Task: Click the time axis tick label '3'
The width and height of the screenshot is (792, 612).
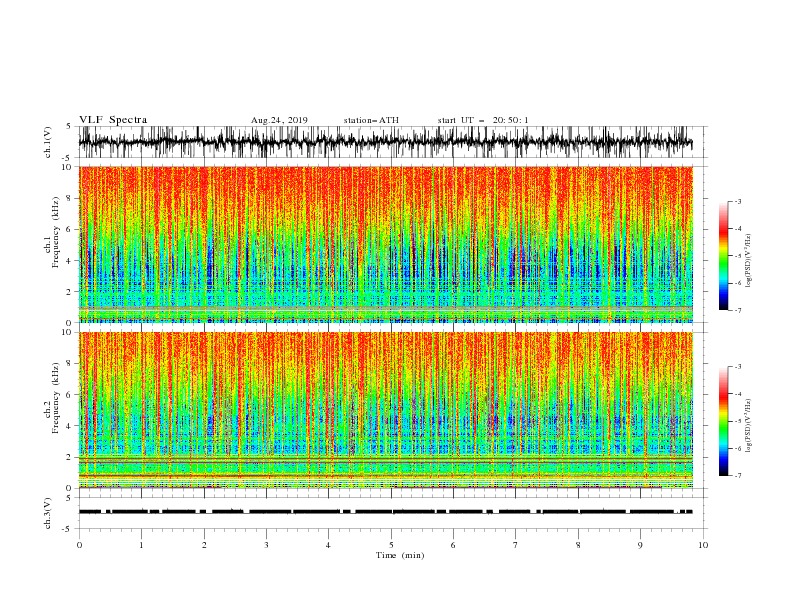Action: [x=266, y=545]
